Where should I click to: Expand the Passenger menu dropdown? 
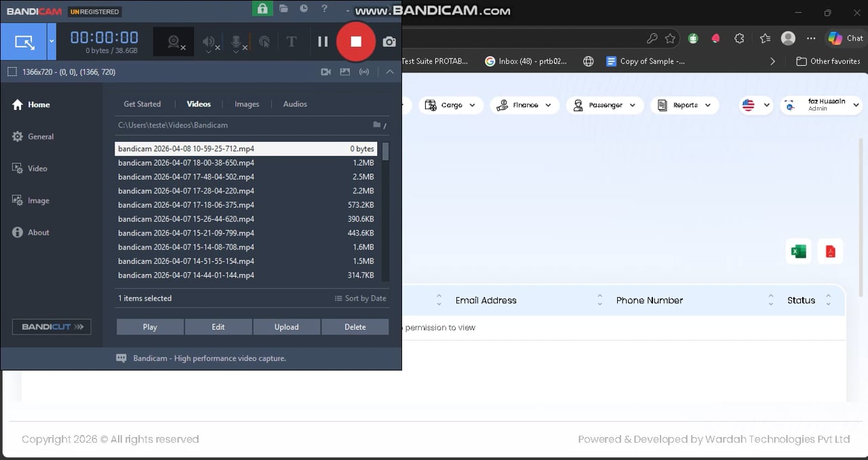[x=605, y=105]
